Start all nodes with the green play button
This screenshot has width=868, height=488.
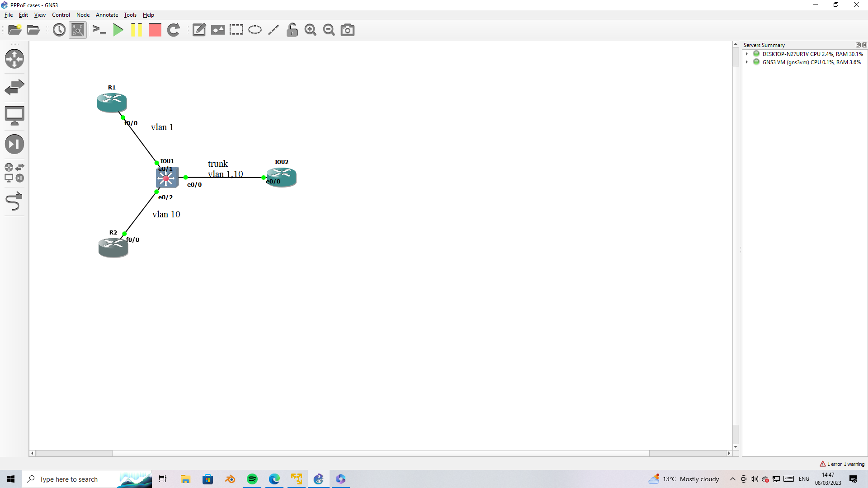coord(118,30)
